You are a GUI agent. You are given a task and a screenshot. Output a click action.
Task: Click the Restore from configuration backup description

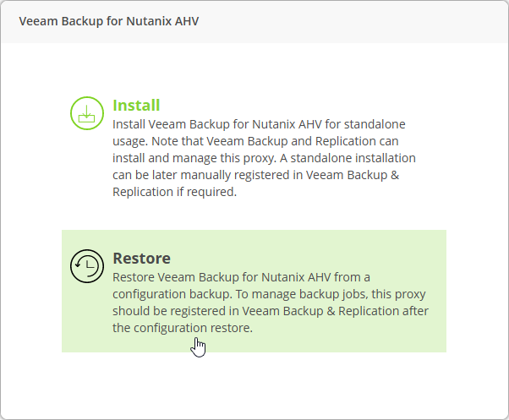click(x=271, y=303)
